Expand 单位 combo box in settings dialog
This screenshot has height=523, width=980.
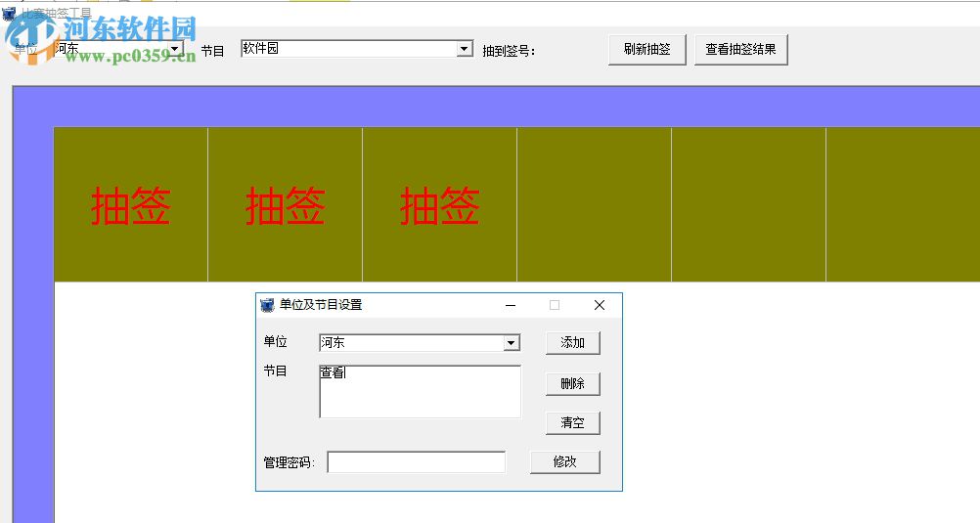pyautogui.click(x=512, y=342)
